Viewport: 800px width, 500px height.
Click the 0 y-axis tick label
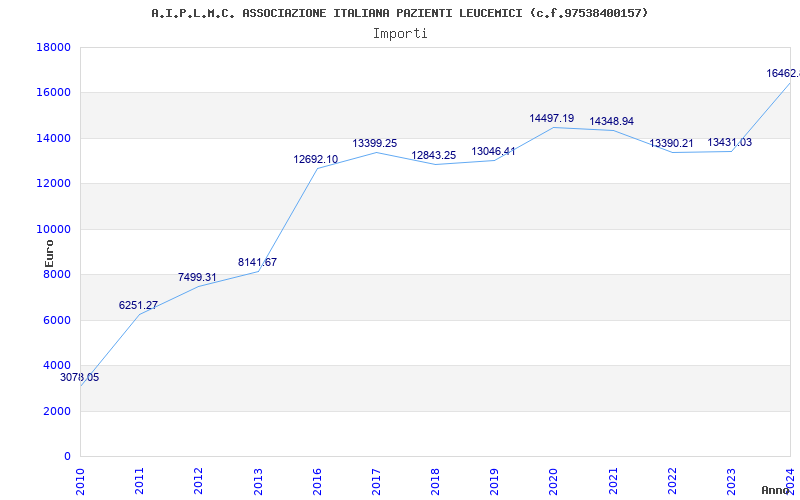coord(67,457)
